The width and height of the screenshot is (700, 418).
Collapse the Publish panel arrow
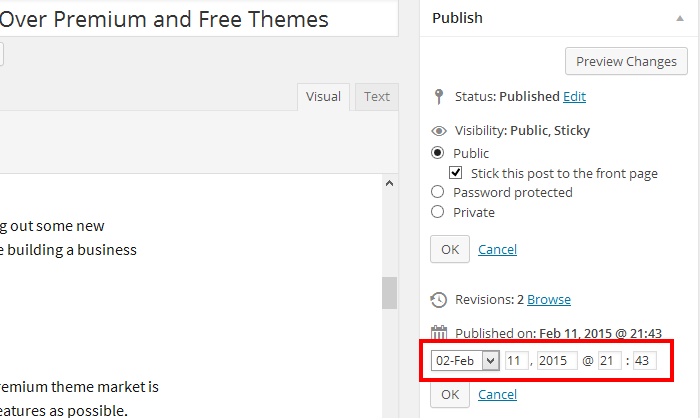[x=681, y=18]
